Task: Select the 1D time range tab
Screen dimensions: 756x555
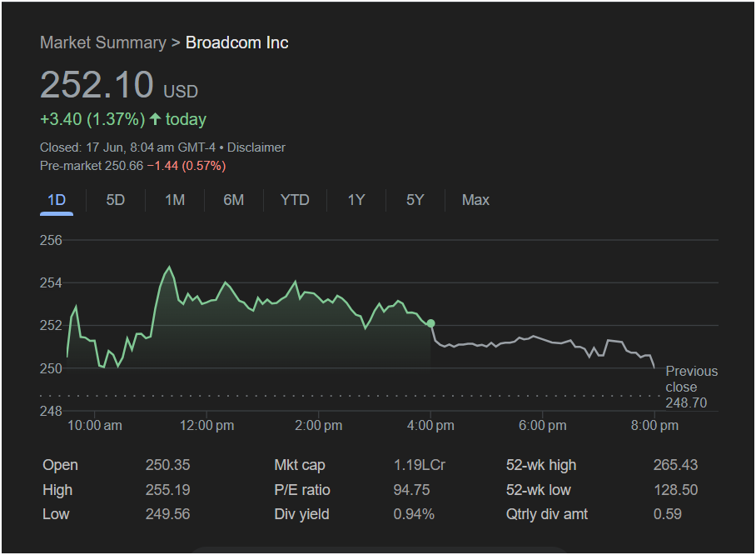Action: (57, 200)
